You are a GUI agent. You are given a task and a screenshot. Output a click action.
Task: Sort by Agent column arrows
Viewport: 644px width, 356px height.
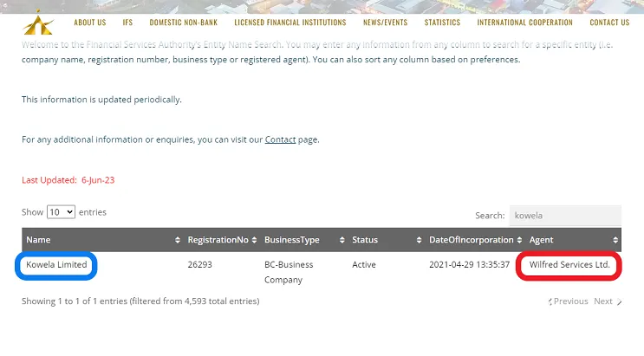pyautogui.click(x=615, y=240)
